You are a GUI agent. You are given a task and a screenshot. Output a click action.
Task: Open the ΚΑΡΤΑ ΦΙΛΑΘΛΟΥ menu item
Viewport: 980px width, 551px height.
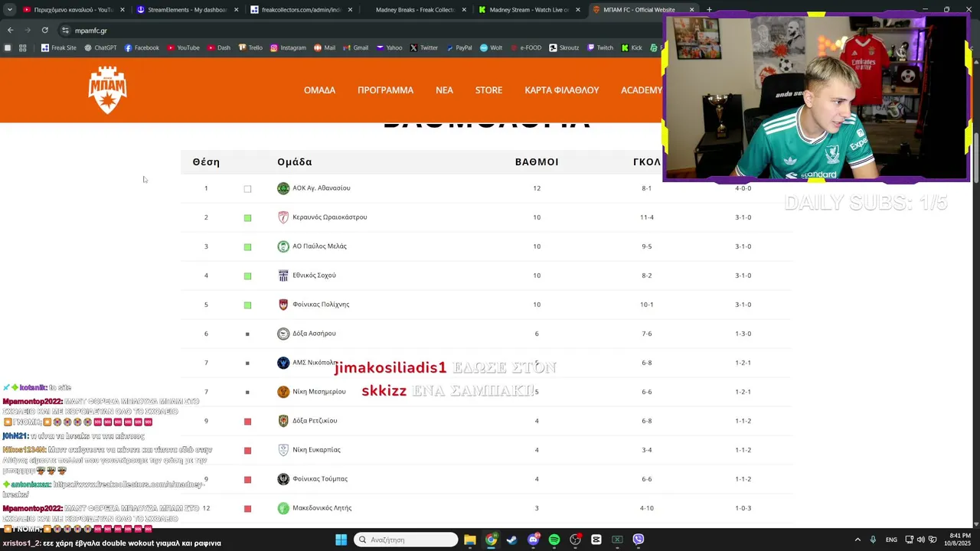click(562, 90)
